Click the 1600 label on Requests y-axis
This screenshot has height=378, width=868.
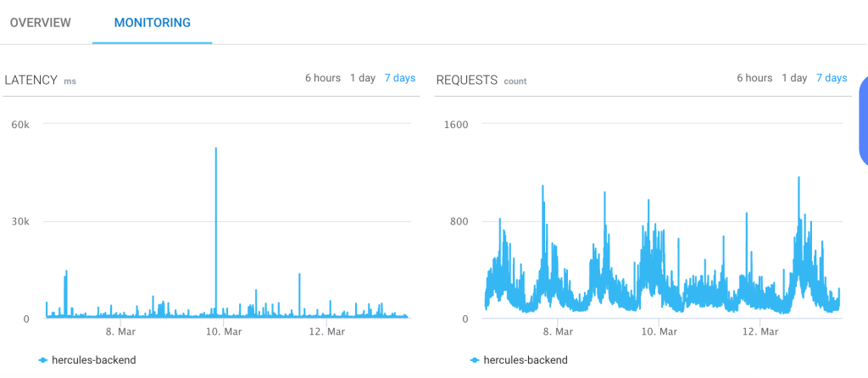[x=456, y=124]
